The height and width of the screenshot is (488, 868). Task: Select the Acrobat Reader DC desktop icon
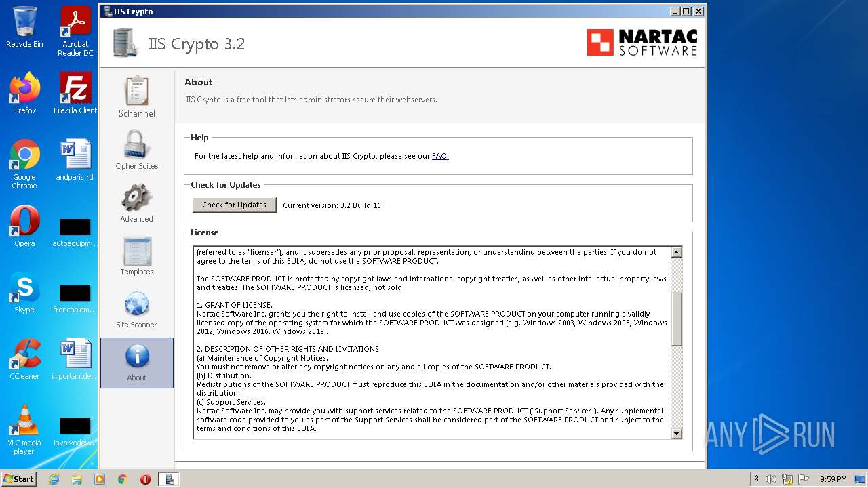pyautogui.click(x=75, y=31)
